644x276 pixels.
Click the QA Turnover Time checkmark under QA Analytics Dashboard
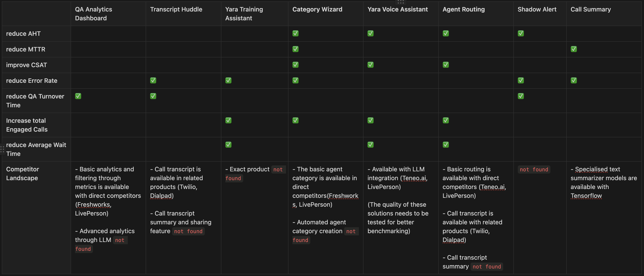click(78, 96)
